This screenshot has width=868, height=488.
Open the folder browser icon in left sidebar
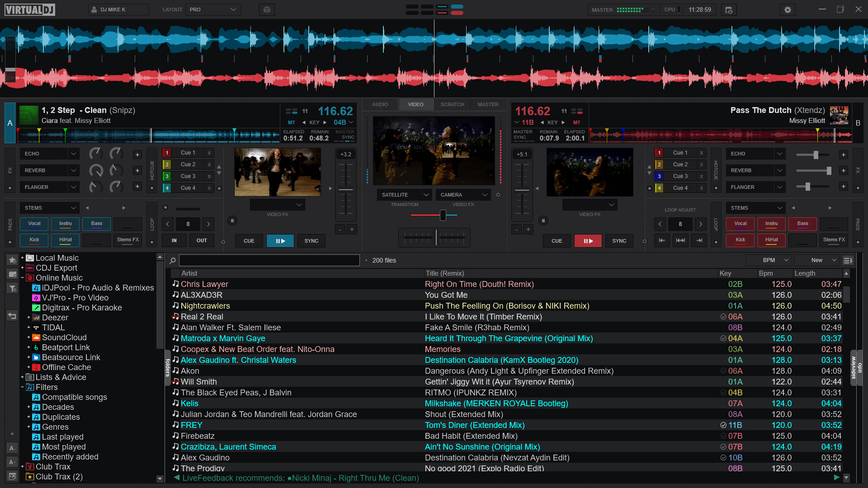pyautogui.click(x=12, y=274)
